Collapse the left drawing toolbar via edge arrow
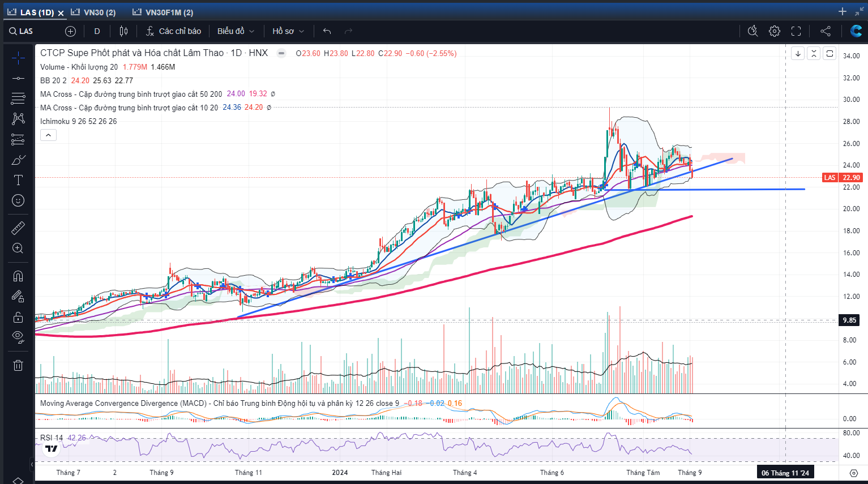 click(32, 464)
